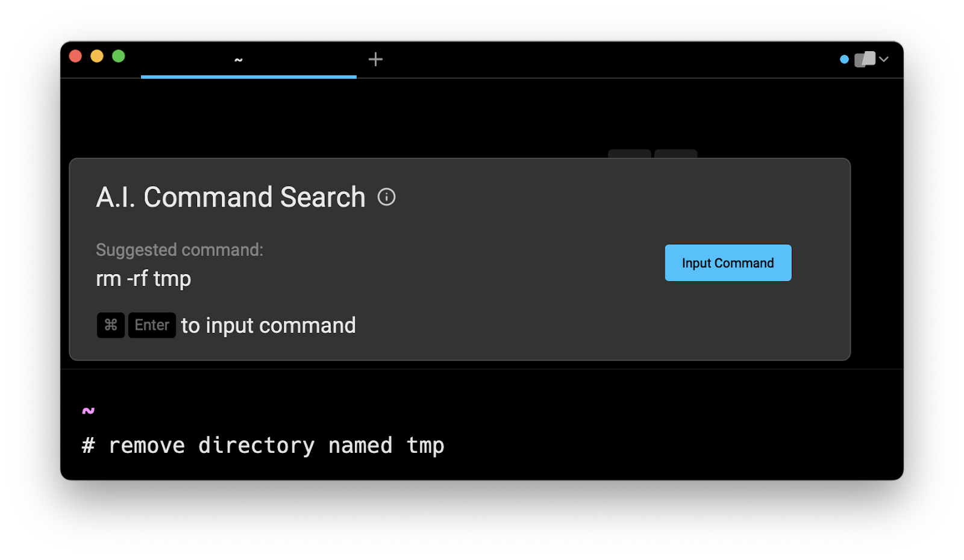Image resolution: width=964 pixels, height=560 pixels.
Task: Click the green traffic light button
Action: pos(117,55)
